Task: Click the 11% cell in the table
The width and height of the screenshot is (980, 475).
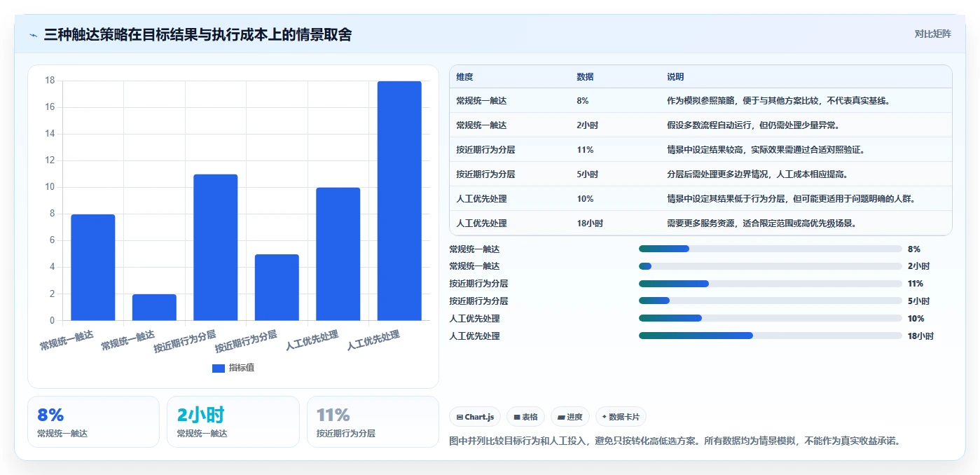Action: point(585,150)
